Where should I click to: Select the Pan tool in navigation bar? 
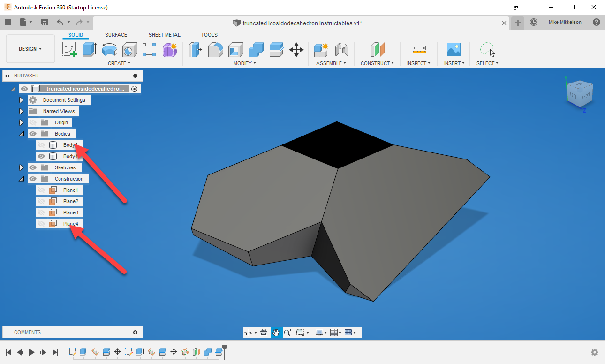point(276,332)
